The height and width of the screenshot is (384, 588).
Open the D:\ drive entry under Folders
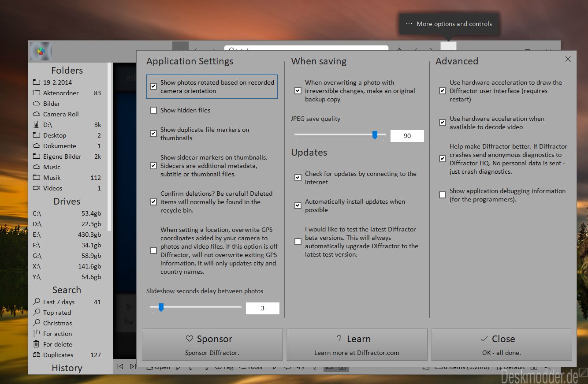point(67,125)
